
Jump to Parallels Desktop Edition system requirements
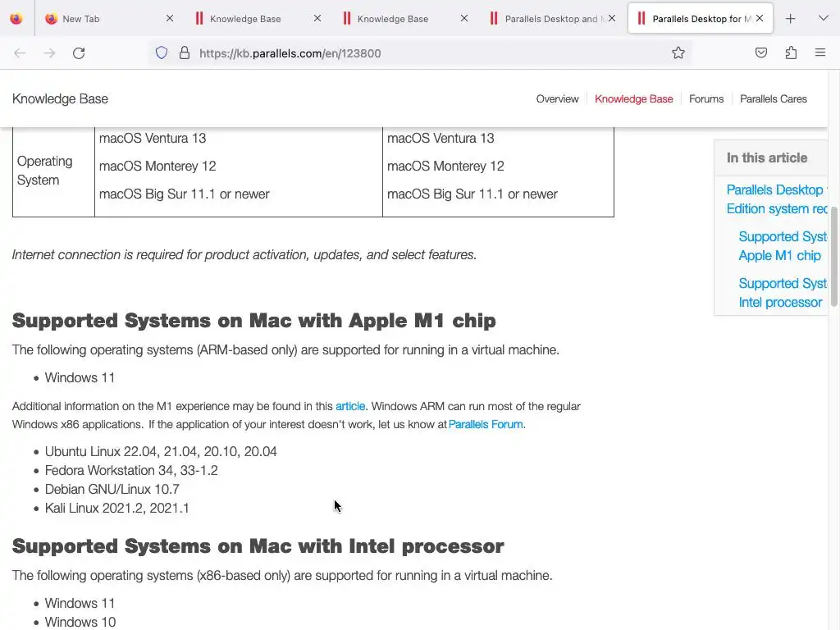[x=777, y=199]
